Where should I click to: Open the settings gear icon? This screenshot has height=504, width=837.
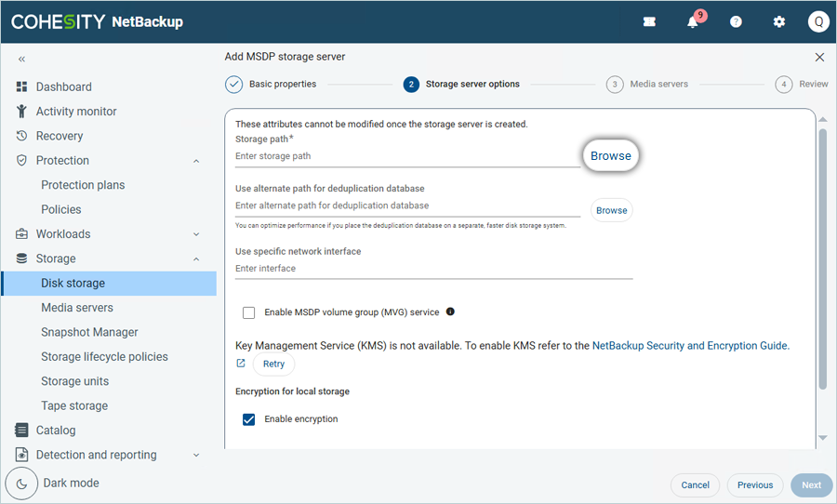779,22
